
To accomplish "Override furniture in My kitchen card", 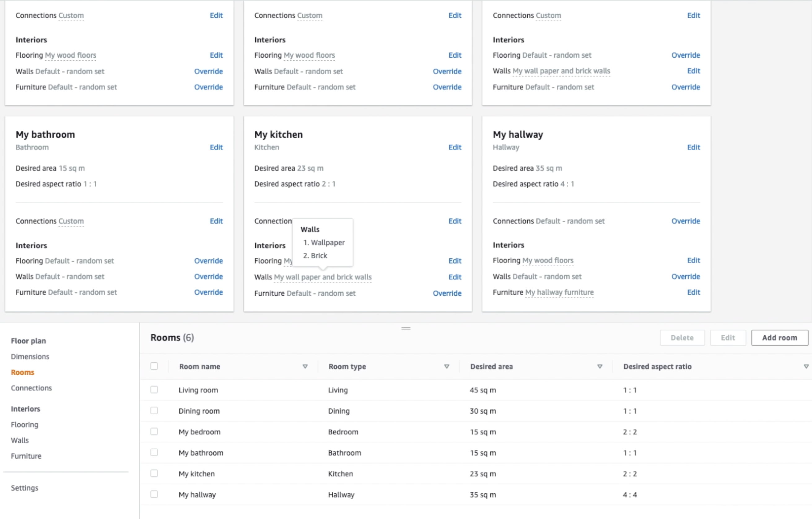I will 447,293.
